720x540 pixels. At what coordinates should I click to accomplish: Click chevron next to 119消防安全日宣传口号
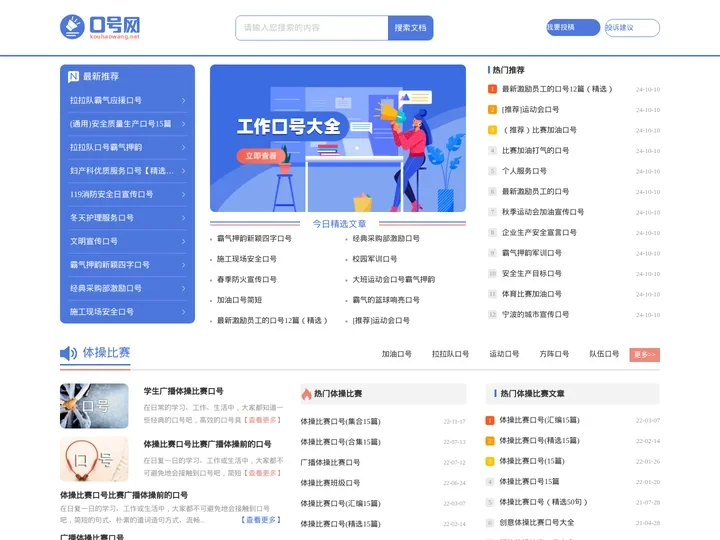pos(183,194)
